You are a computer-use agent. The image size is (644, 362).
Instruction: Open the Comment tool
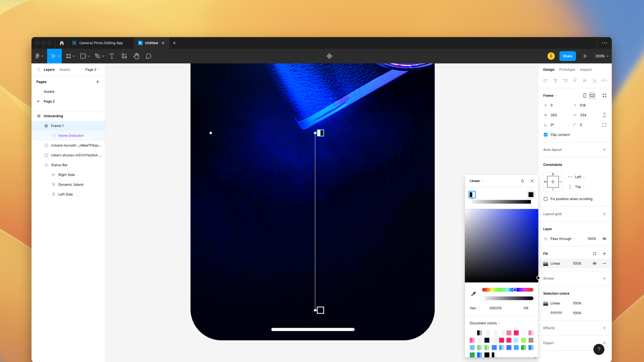click(x=148, y=56)
